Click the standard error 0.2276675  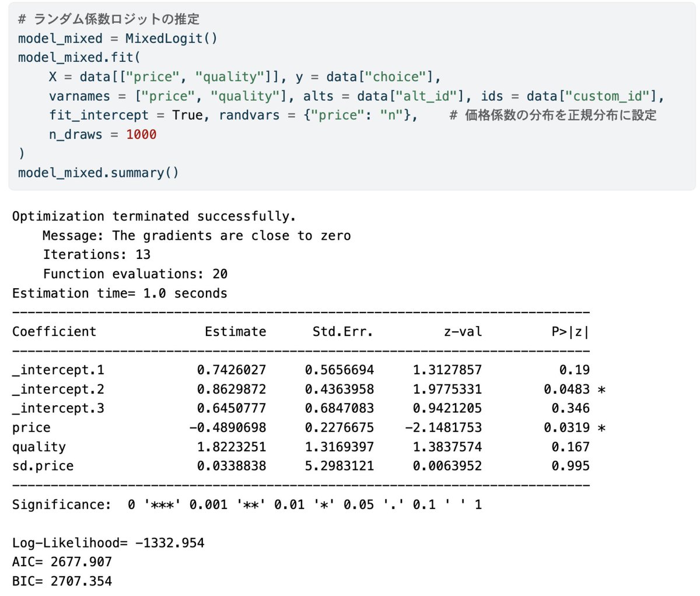[339, 428]
